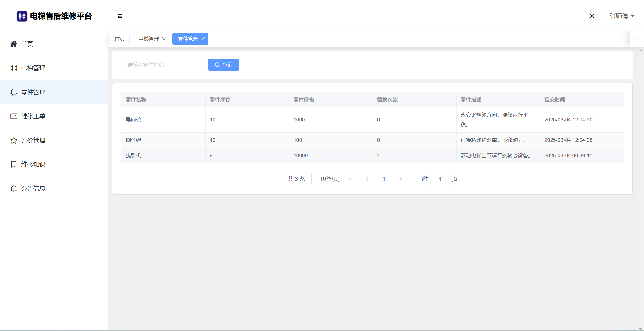Open the 10条/页 page size dropdown

(x=333, y=179)
